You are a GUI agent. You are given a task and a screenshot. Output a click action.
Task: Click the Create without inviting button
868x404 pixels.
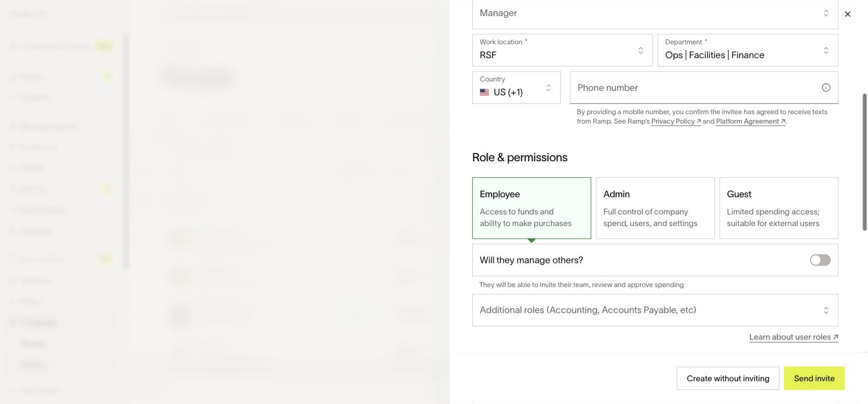pos(728,379)
